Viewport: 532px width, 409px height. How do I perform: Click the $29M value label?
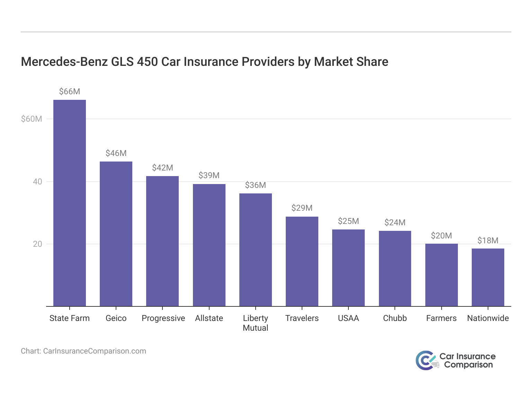click(x=302, y=208)
